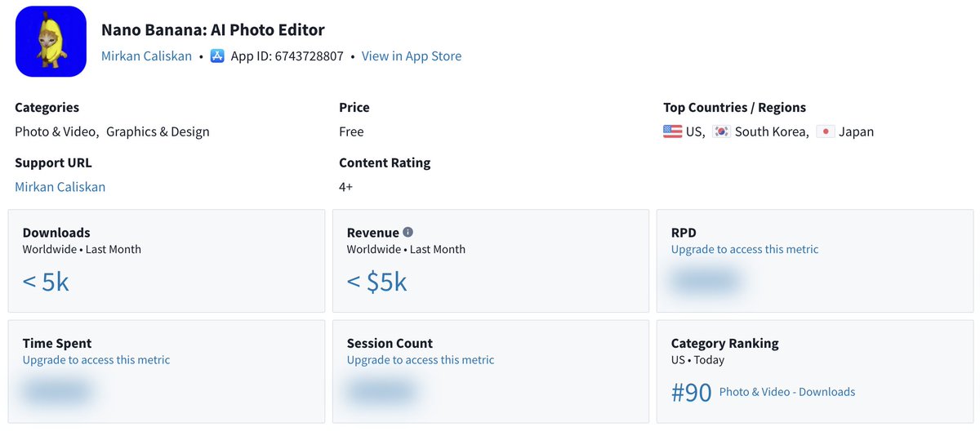Viewport: 980px width, 445px height.
Task: Click the Japan country name
Action: coord(856,131)
